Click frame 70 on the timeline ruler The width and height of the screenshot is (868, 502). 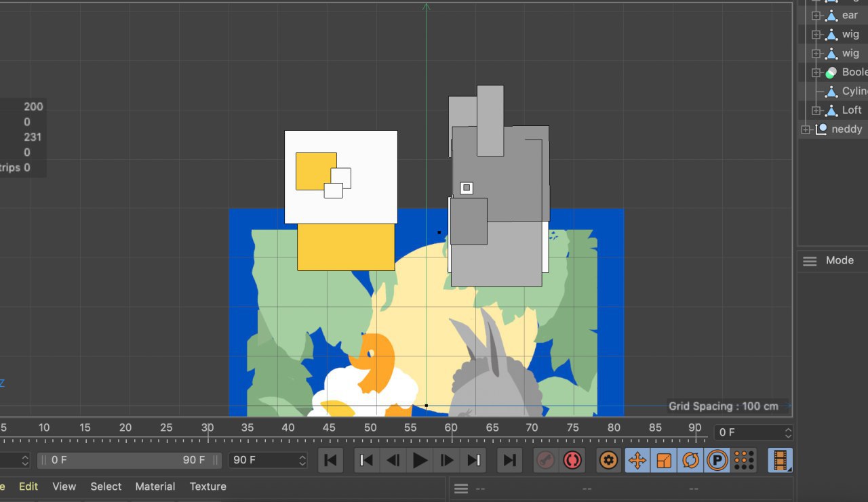click(533, 428)
